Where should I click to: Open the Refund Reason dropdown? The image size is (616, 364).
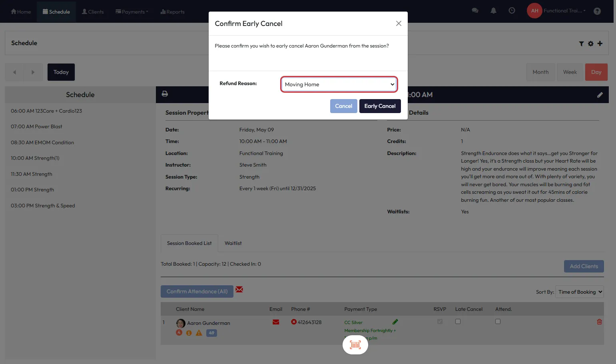(x=339, y=84)
